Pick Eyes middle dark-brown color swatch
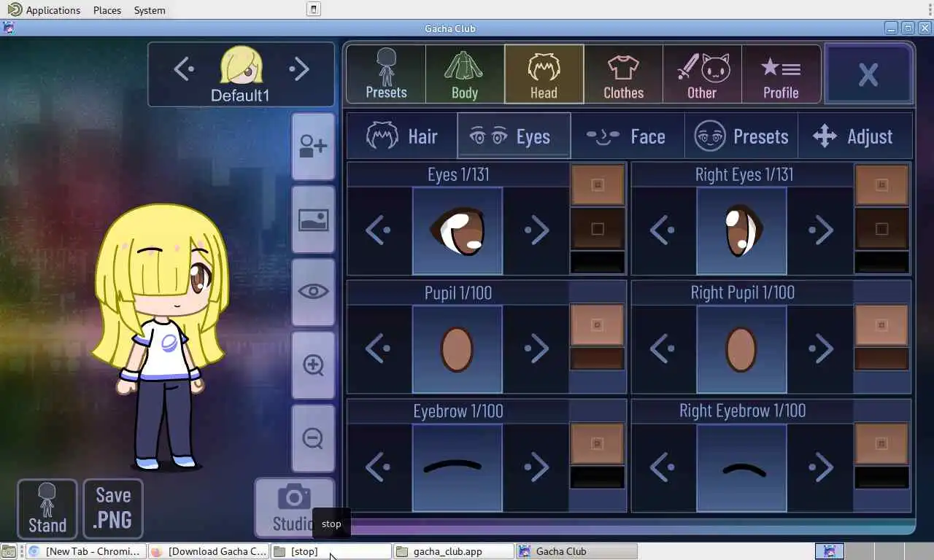This screenshot has width=934, height=560. [x=598, y=229]
